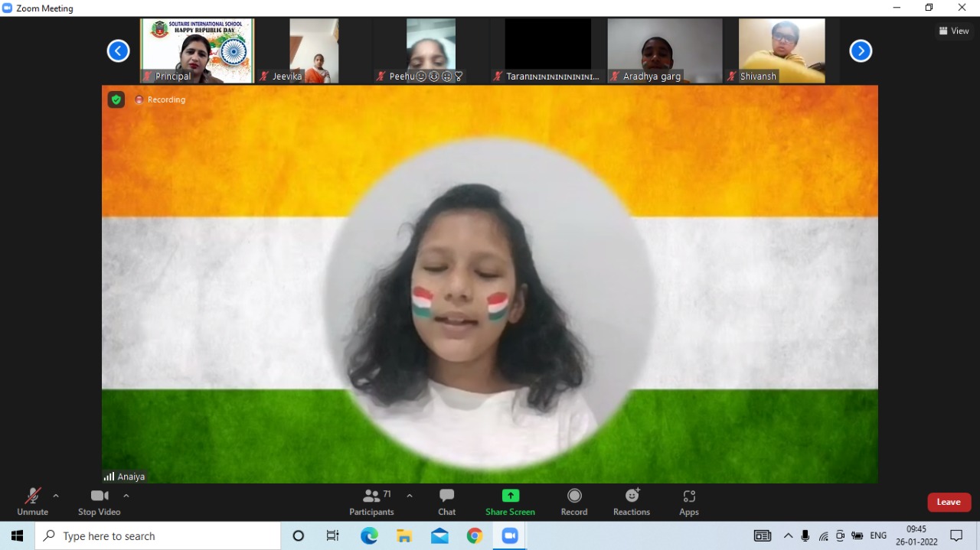Open the Participants list
Image resolution: width=980 pixels, height=550 pixels.
372,502
